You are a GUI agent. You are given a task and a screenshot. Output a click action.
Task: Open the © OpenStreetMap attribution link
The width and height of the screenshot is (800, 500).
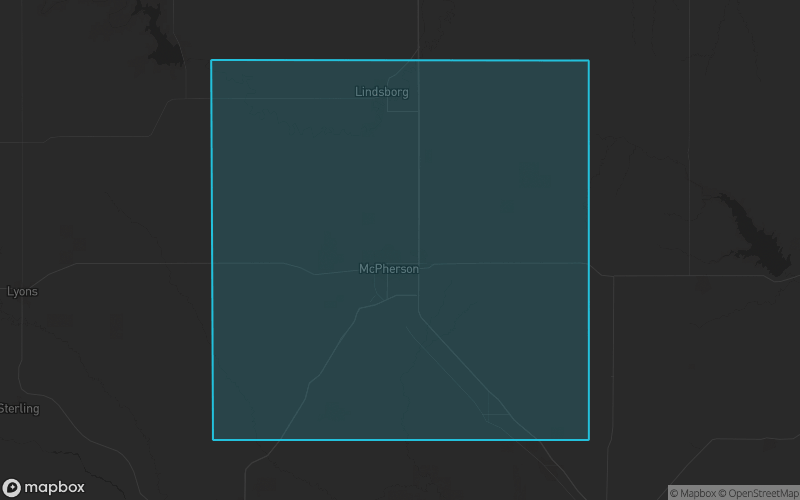point(759,493)
